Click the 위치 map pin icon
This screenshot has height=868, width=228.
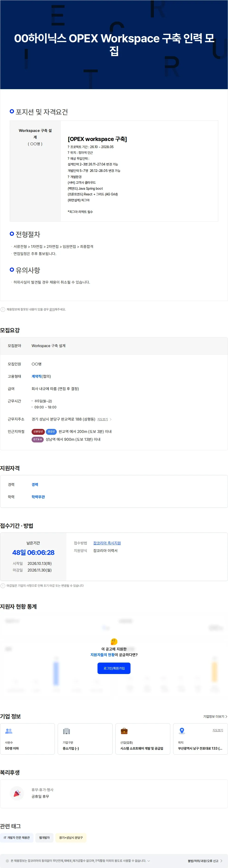coord(182,731)
